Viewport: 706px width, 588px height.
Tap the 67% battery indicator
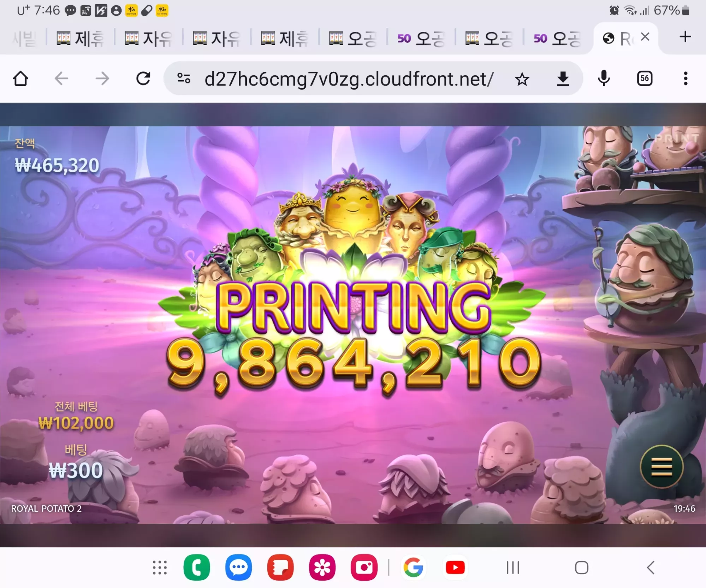[671, 10]
